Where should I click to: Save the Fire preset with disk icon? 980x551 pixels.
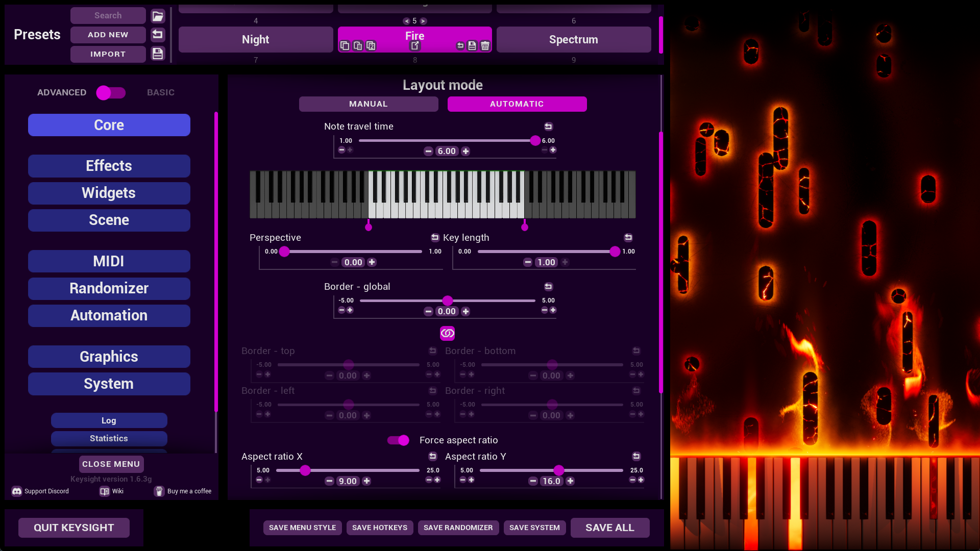point(472,46)
